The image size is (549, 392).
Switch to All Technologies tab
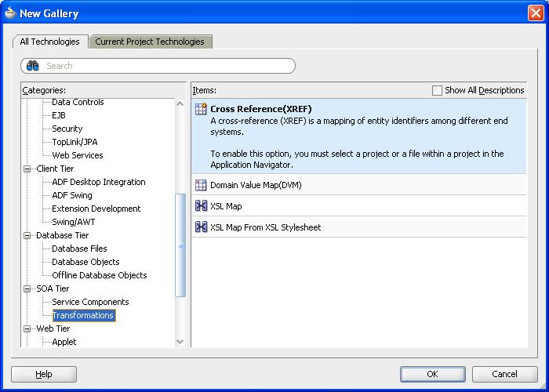(x=49, y=42)
